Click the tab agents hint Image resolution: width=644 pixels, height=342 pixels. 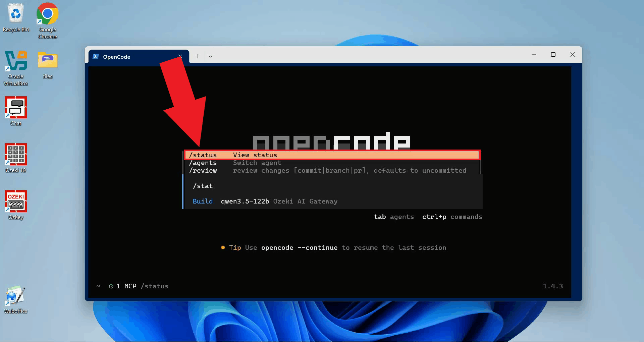[x=394, y=217]
